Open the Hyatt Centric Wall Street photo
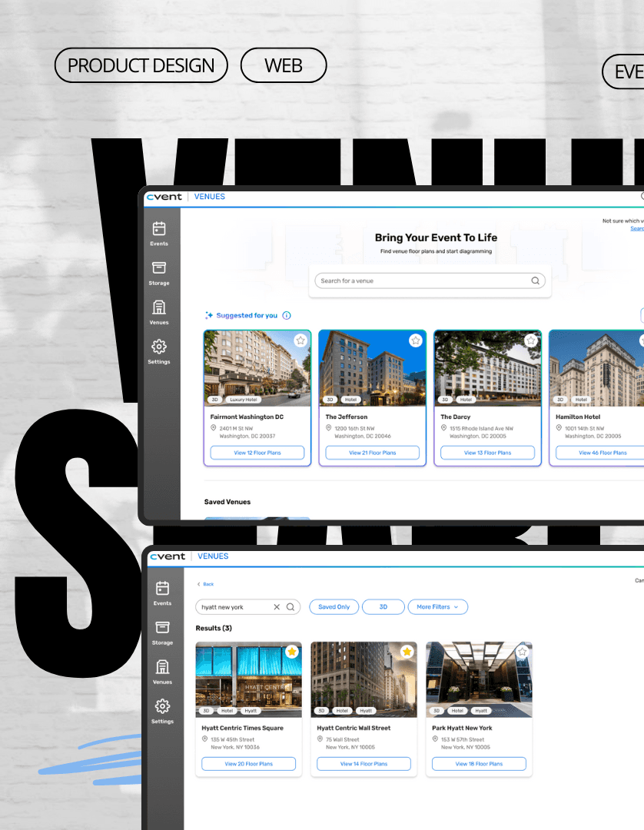644x830 pixels. coord(363,679)
